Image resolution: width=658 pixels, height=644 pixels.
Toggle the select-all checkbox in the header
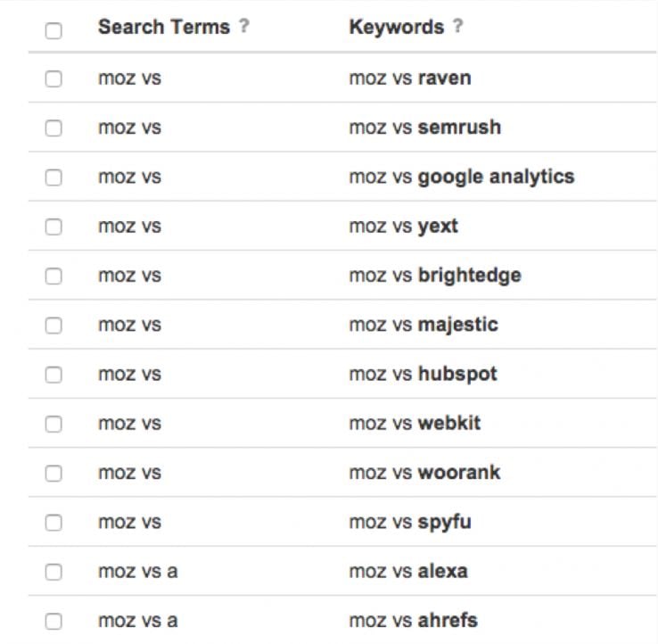[x=53, y=30]
